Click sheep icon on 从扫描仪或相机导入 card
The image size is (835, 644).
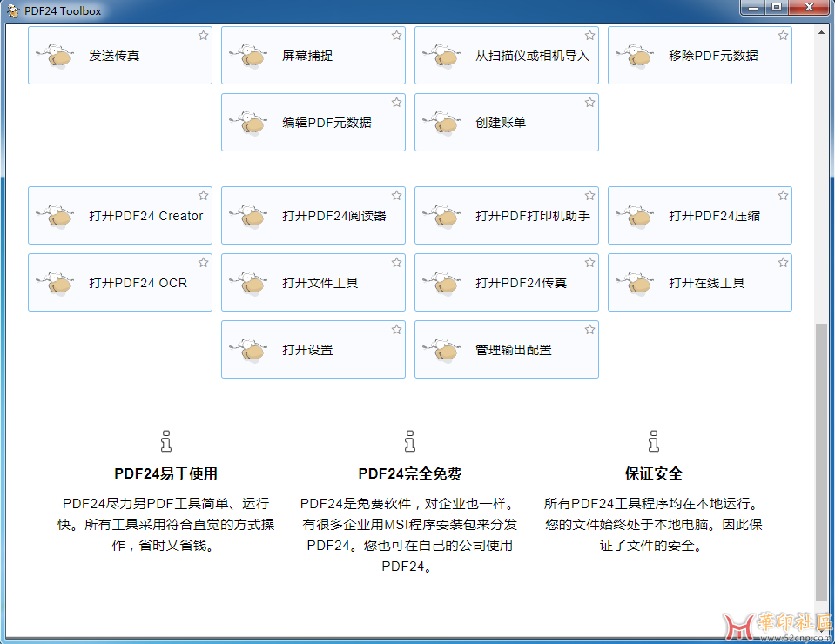[x=442, y=56]
